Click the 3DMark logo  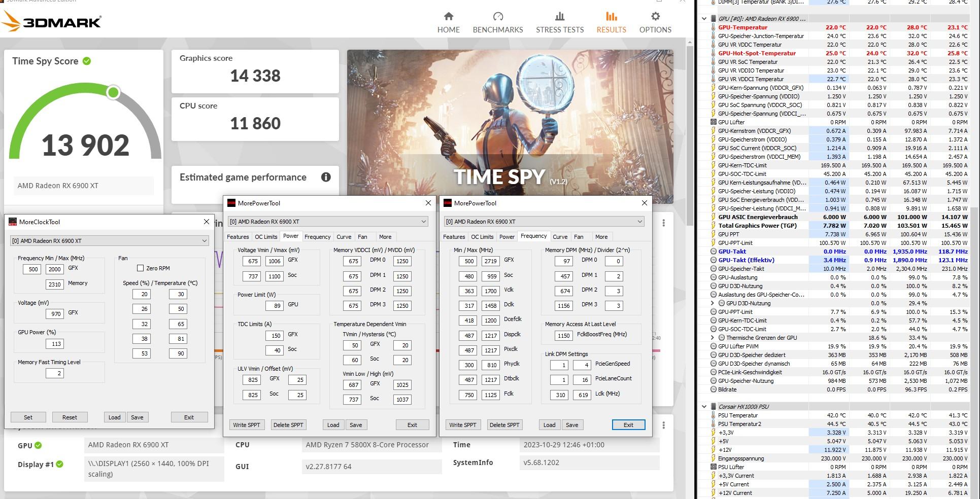(x=52, y=21)
